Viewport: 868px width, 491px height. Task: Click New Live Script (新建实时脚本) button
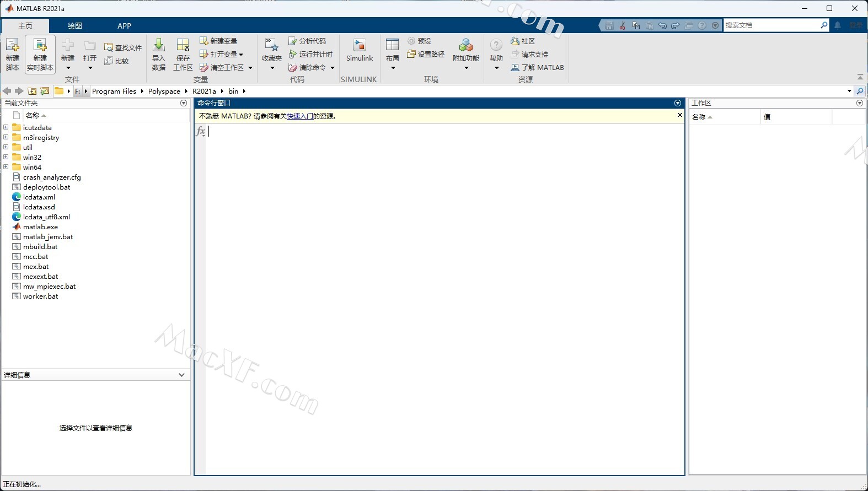(x=40, y=54)
